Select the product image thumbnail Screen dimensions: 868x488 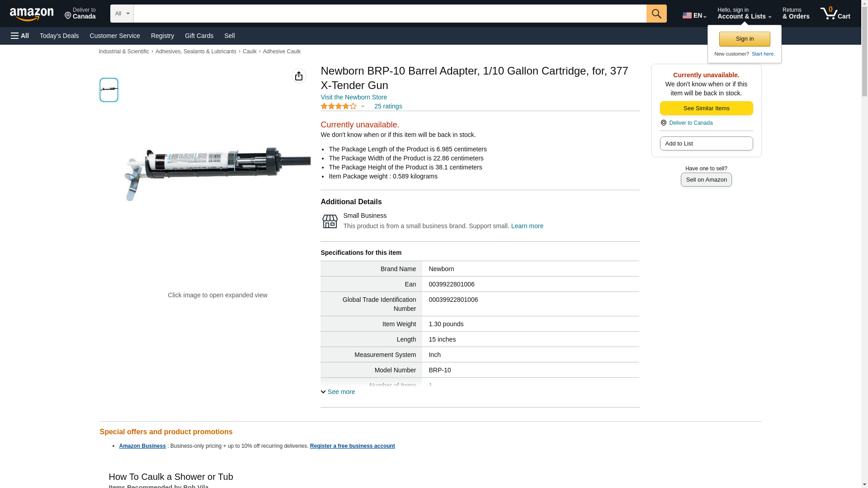pos(109,89)
